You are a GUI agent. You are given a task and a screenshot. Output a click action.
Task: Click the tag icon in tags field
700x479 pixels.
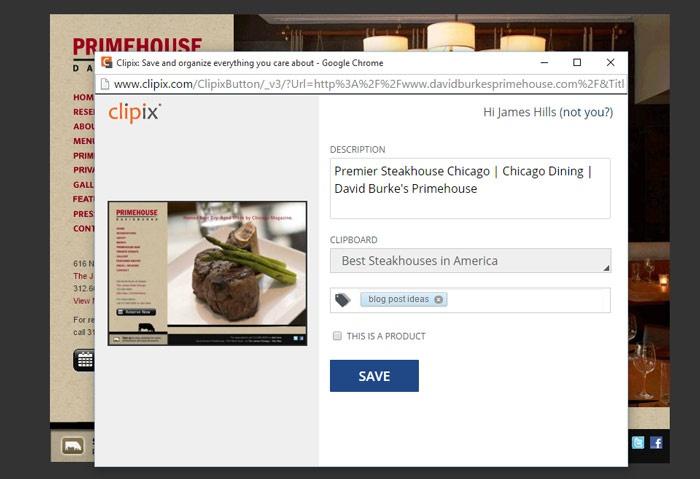[x=342, y=300]
